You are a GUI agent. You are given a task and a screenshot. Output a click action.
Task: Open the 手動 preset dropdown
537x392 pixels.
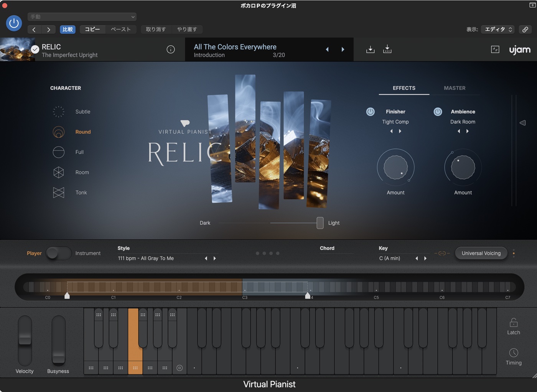click(82, 17)
